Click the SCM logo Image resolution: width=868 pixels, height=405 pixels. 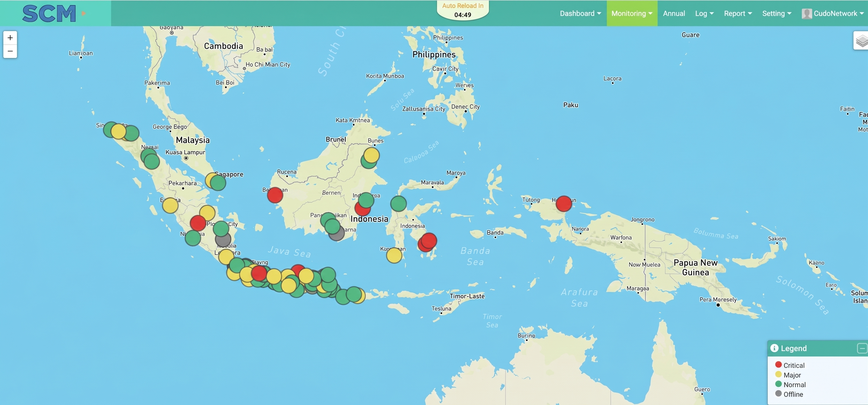click(49, 14)
